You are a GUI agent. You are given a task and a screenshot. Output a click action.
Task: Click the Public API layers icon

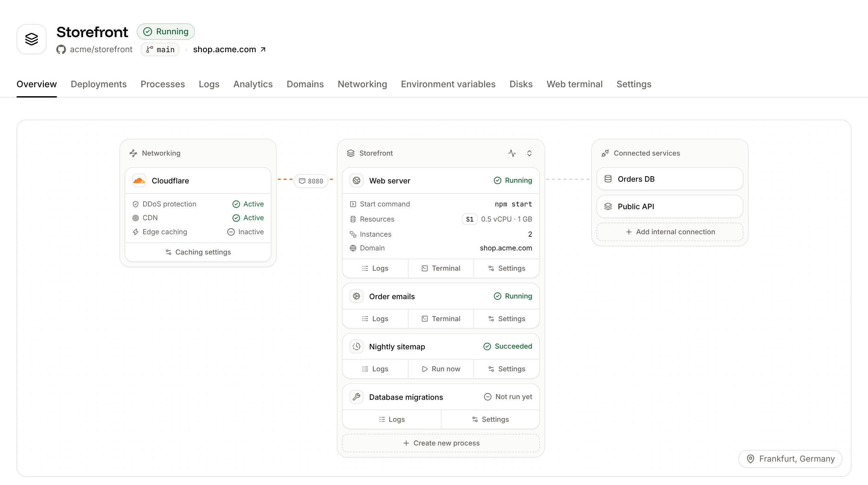[x=608, y=206]
